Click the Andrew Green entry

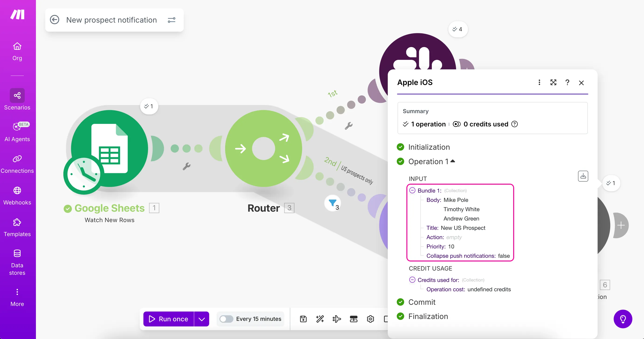tap(461, 218)
